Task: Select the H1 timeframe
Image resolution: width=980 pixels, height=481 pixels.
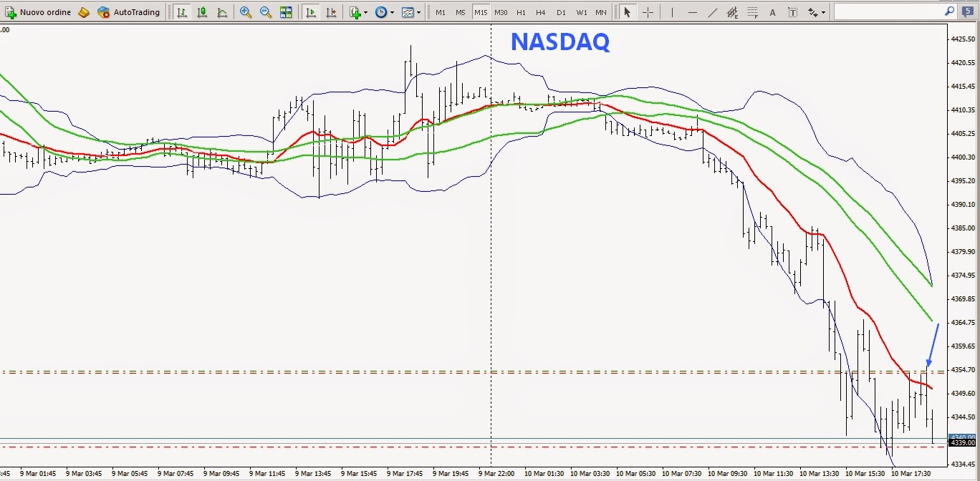Action: click(x=521, y=12)
